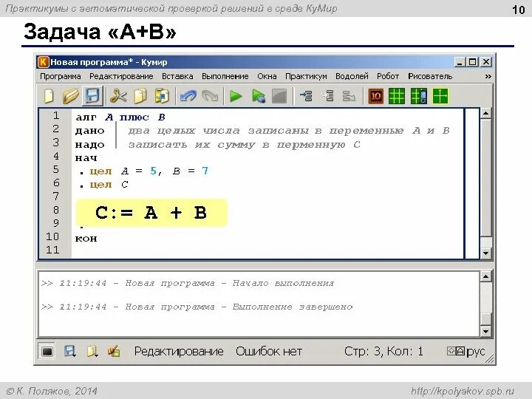Viewport: 532px width, 399px height.
Task: Paste from clipboard toolbar icon
Action: click(162, 96)
